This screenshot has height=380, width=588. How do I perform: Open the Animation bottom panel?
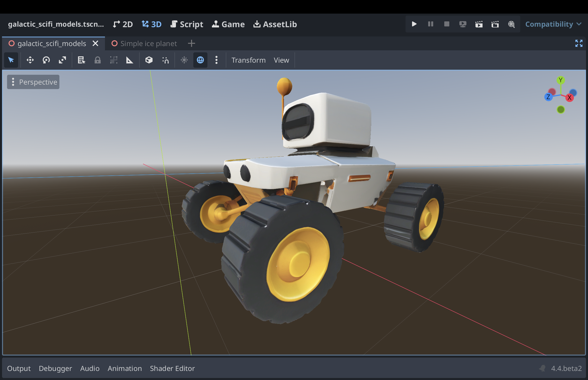click(125, 368)
